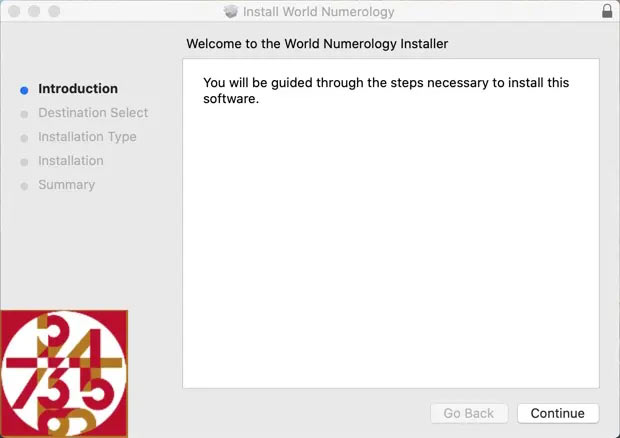
Task: Select the Introduction step in the sidebar
Action: click(78, 89)
